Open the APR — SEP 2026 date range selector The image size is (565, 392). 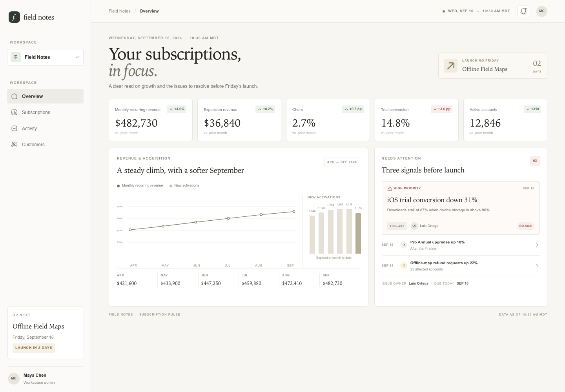342,162
